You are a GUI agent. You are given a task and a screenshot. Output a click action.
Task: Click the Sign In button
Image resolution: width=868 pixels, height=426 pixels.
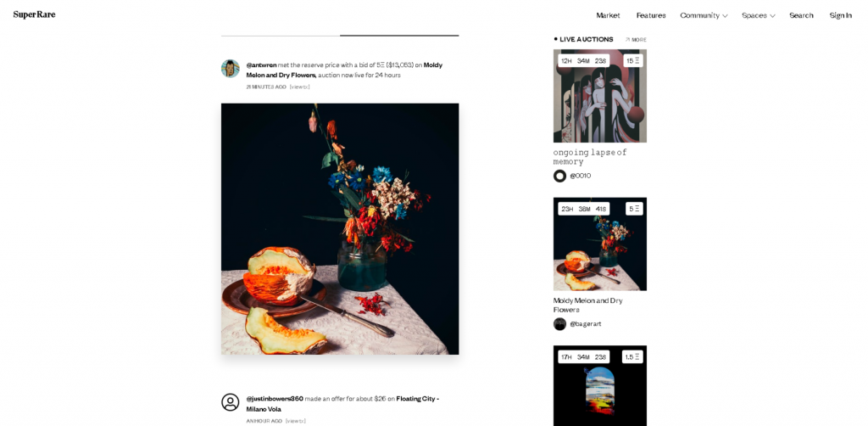pyautogui.click(x=840, y=15)
